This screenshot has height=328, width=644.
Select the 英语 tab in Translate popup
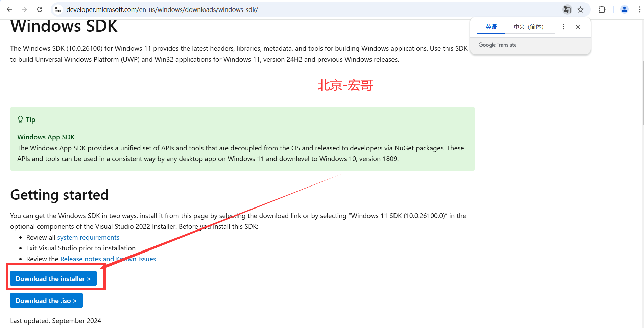coord(491,27)
